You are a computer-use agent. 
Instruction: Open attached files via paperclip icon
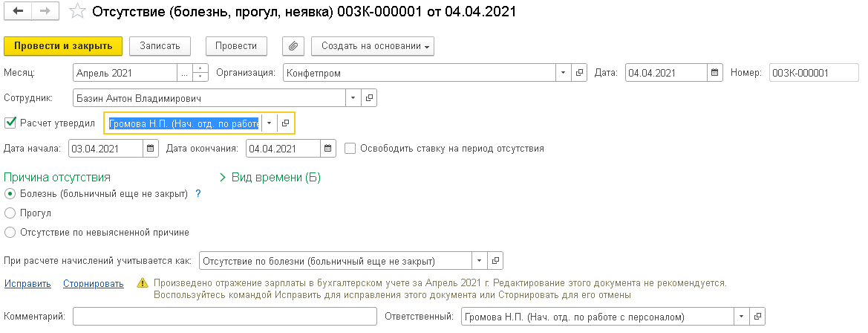pos(293,46)
